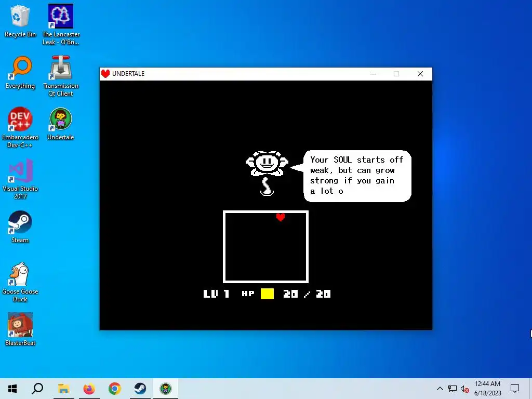Select the BlasterBeat desktop shortcut

(20, 329)
